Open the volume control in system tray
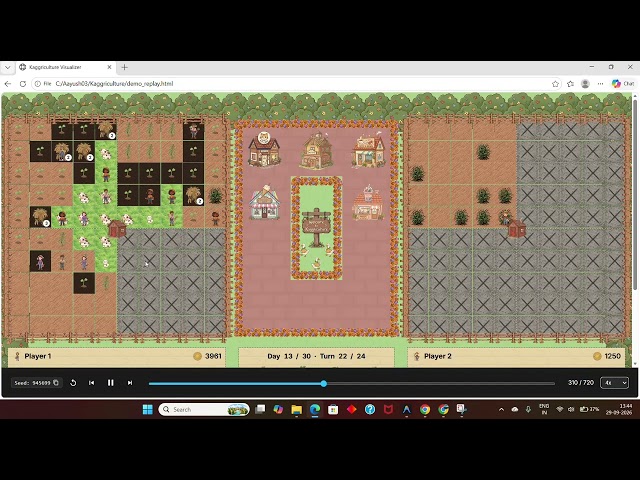This screenshot has width=640, height=480. click(x=571, y=409)
